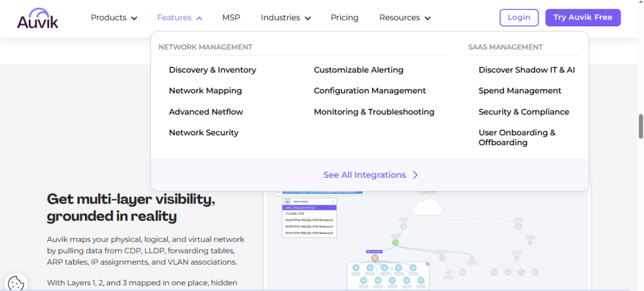Open Configuration Management feature

(x=370, y=91)
